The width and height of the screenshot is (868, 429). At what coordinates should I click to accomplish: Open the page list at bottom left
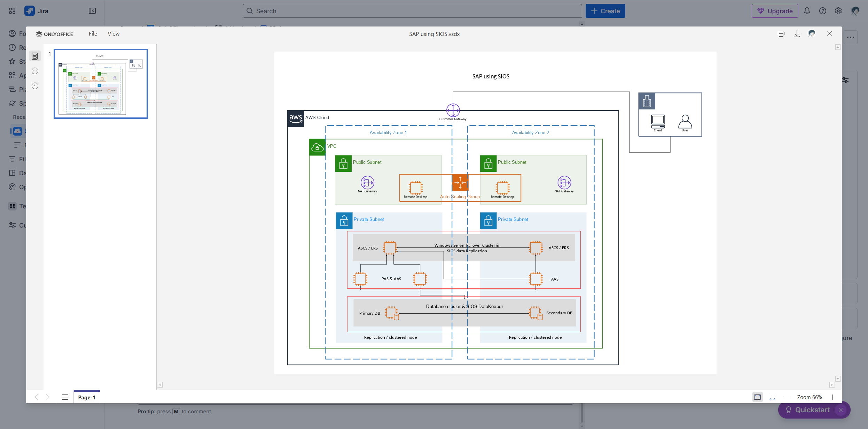point(65,397)
